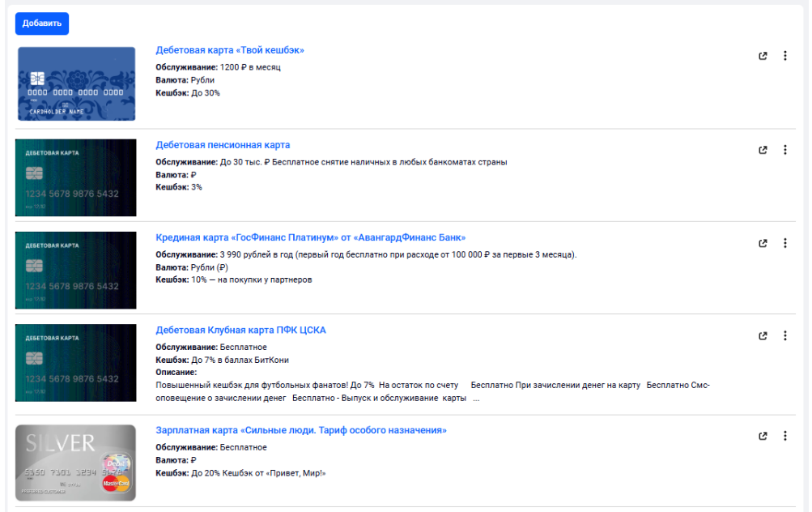Click the text «1200 ₽ в месяц»
This screenshot has height=512, width=812.
tap(250, 67)
